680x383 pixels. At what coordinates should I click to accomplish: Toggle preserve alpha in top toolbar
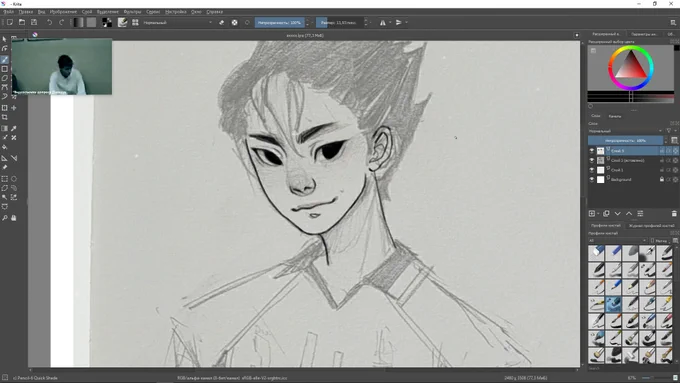pyautogui.click(x=234, y=23)
